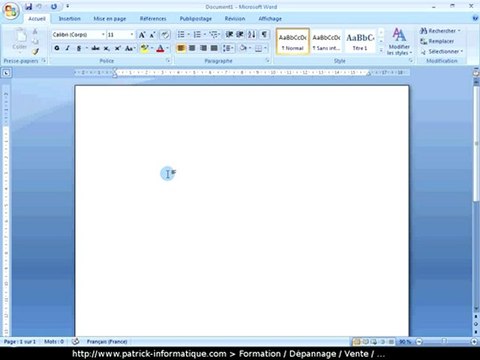This screenshot has height=360, width=480.
Task: Customize the Quick Access Toolbar
Action: coord(67,7)
